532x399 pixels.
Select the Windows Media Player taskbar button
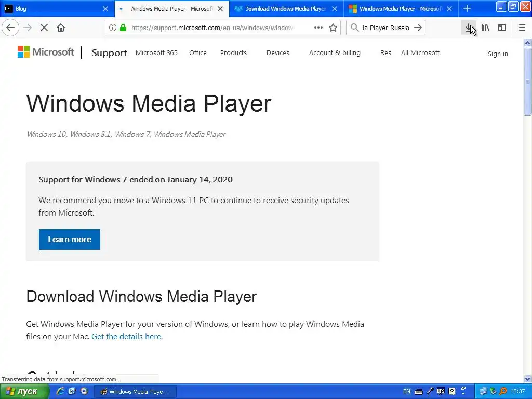pos(135,392)
